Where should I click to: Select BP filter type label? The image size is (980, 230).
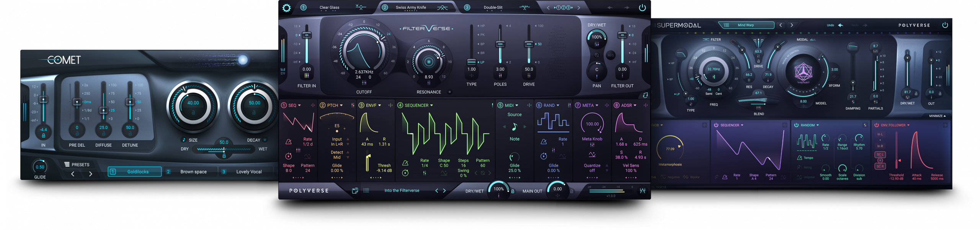(482, 44)
